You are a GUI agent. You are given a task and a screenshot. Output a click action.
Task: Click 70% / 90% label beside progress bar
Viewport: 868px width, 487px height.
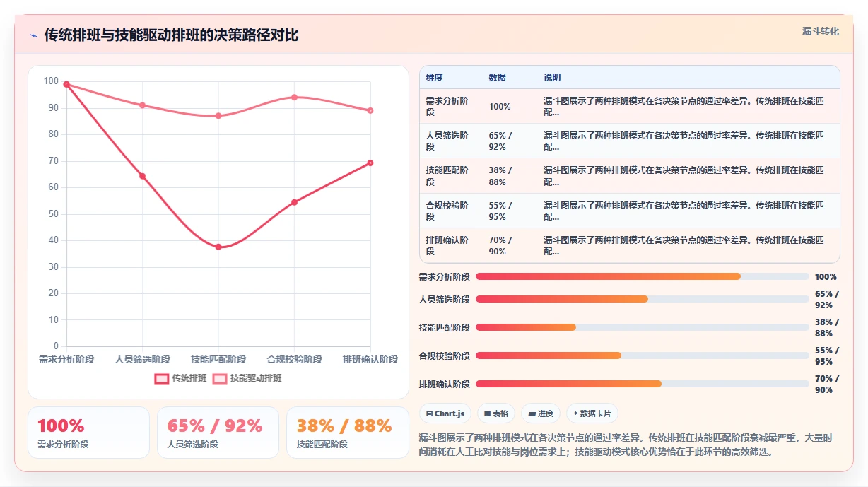[827, 384]
